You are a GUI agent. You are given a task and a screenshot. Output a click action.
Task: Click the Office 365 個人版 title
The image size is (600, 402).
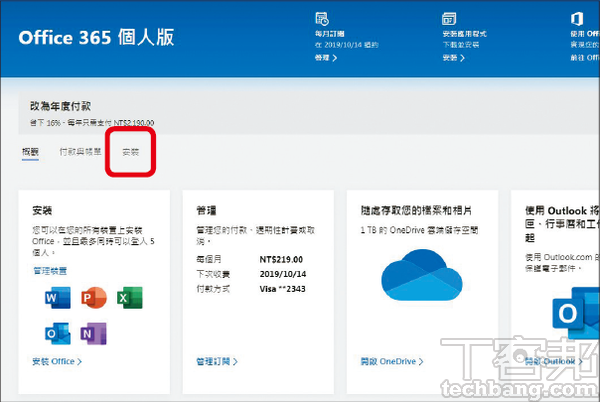96,37
